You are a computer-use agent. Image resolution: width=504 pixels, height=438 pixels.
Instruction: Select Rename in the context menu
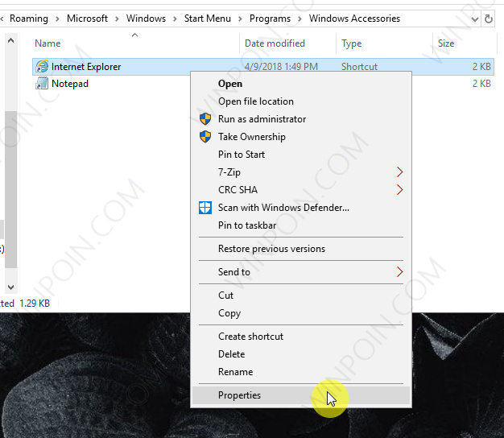point(301,372)
